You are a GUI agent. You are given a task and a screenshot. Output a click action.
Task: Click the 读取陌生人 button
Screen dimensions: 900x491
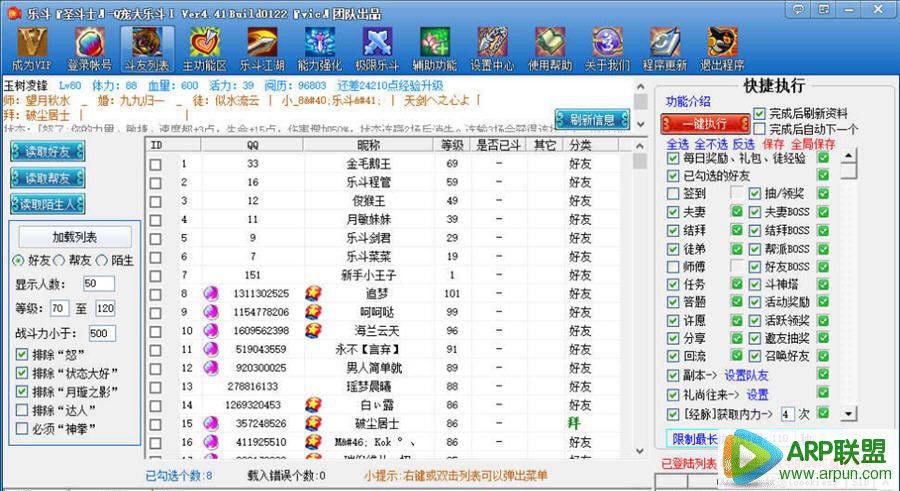[48, 204]
